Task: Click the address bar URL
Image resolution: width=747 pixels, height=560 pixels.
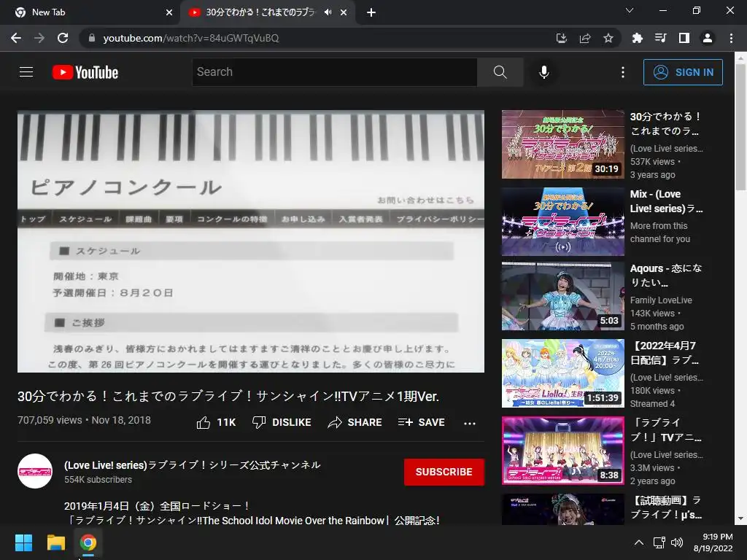Action: (191, 38)
